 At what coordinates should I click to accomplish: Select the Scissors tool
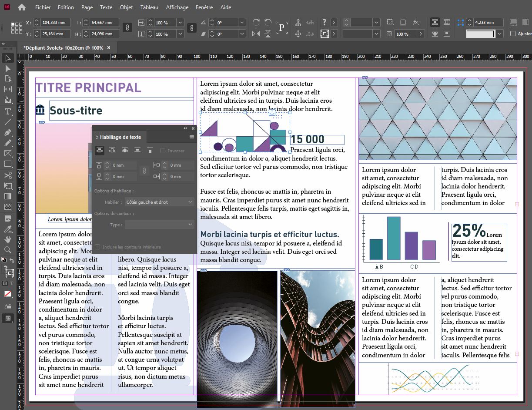pos(8,175)
